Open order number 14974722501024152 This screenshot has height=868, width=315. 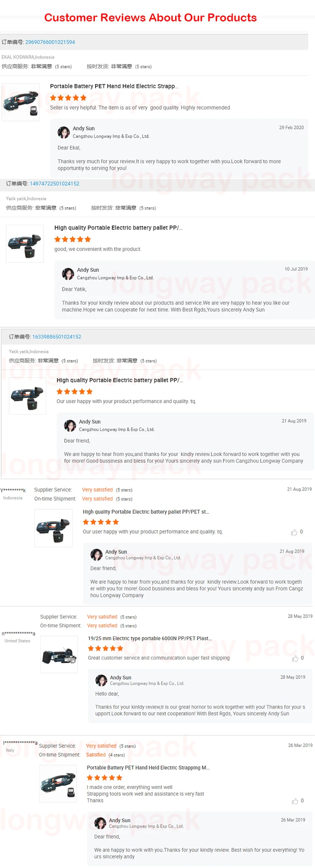click(55, 184)
